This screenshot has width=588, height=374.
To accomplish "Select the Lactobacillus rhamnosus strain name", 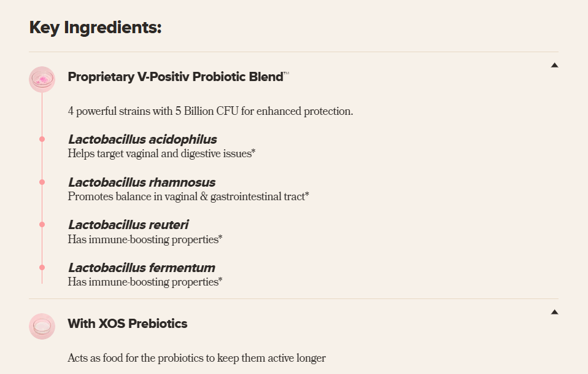I will point(142,182).
